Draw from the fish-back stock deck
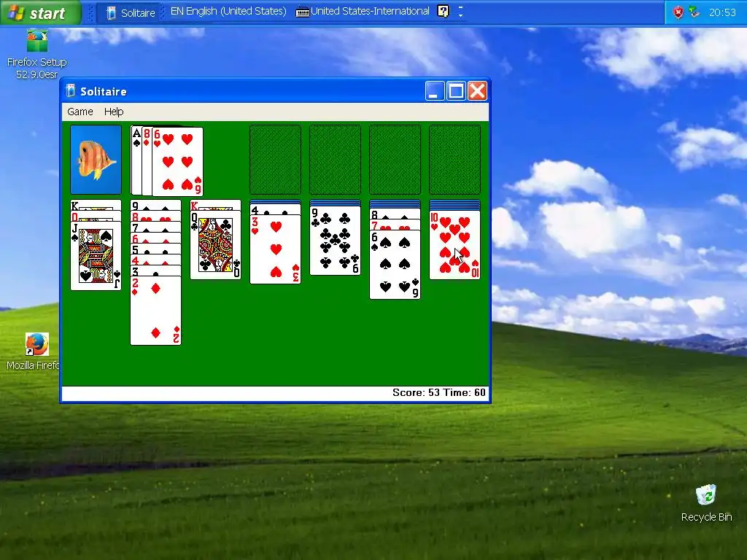 point(96,160)
